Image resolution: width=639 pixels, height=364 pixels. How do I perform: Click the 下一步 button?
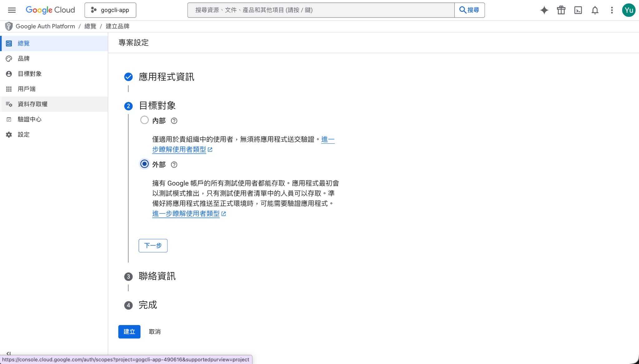click(153, 246)
